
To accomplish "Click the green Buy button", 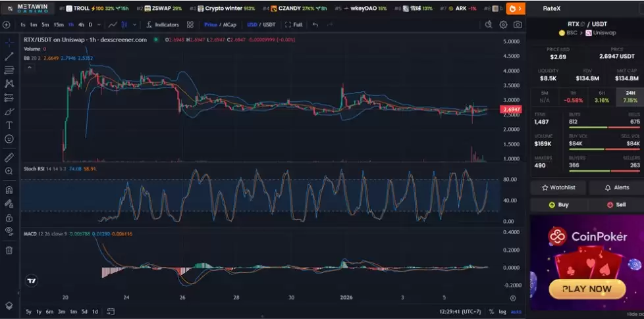I will 558,205.
